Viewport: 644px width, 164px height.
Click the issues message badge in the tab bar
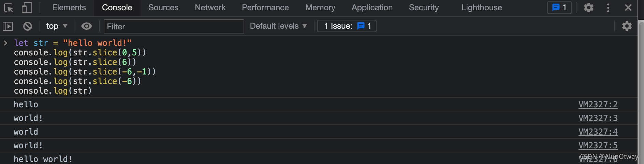pos(559,8)
